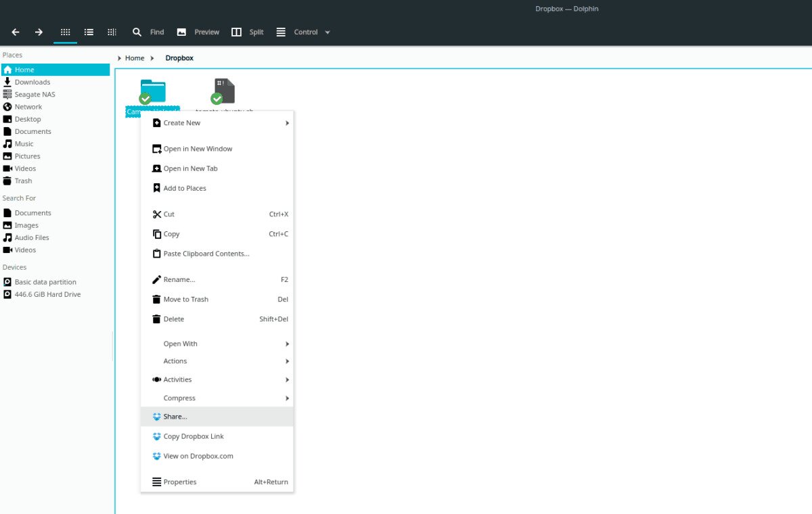The image size is (812, 514).
Task: Click the Trash icon in Places
Action: 7,181
